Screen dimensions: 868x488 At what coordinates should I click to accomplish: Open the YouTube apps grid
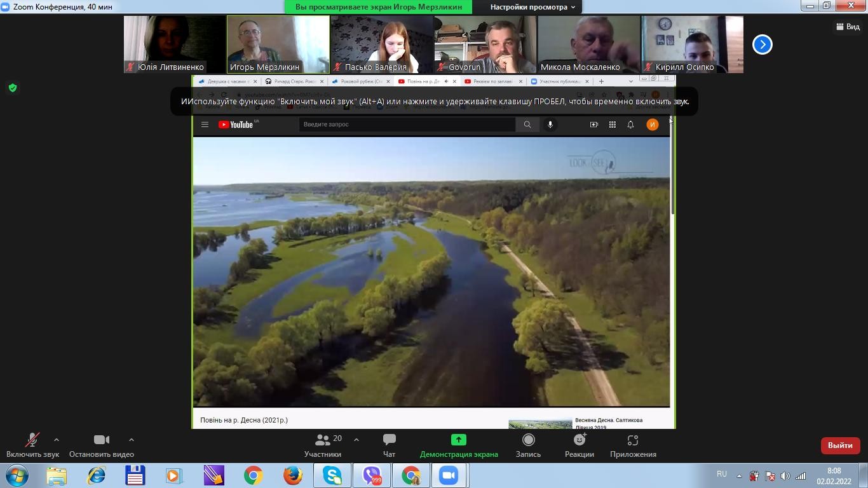pos(613,125)
